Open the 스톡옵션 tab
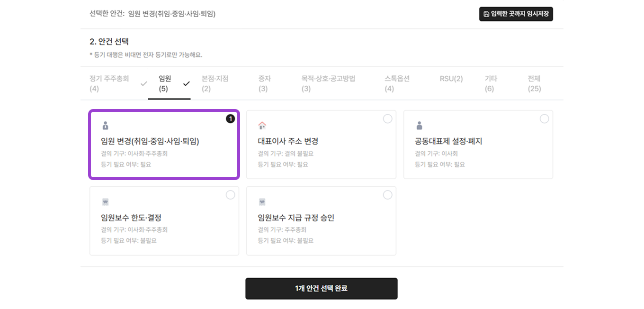644x309 pixels. click(x=397, y=83)
